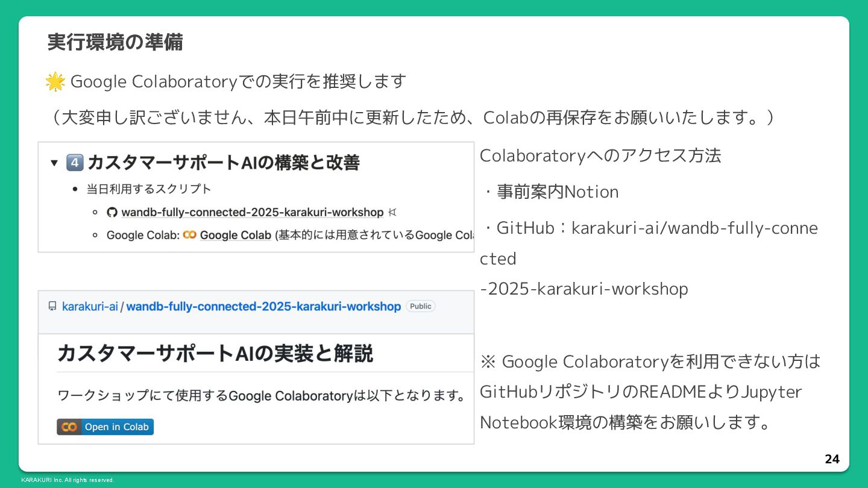Click the Colab logo inside the Open in Colab badge
This screenshot has height=488, width=868.
[x=69, y=427]
